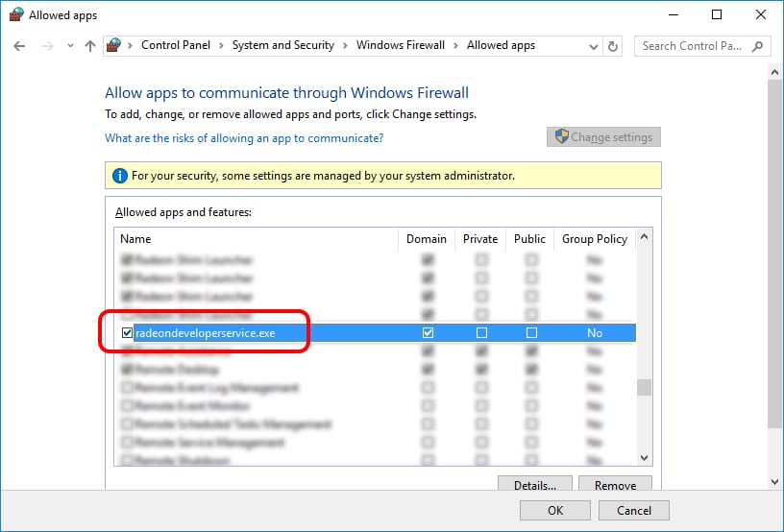Expand the chevron after Control Panel breadcrumb
The height and width of the screenshot is (532, 784).
click(221, 46)
